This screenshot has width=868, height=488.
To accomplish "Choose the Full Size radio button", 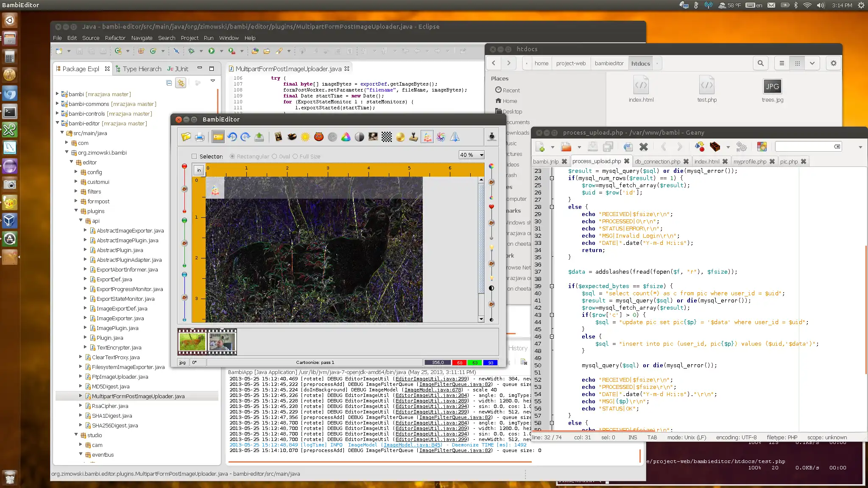I will (295, 156).
